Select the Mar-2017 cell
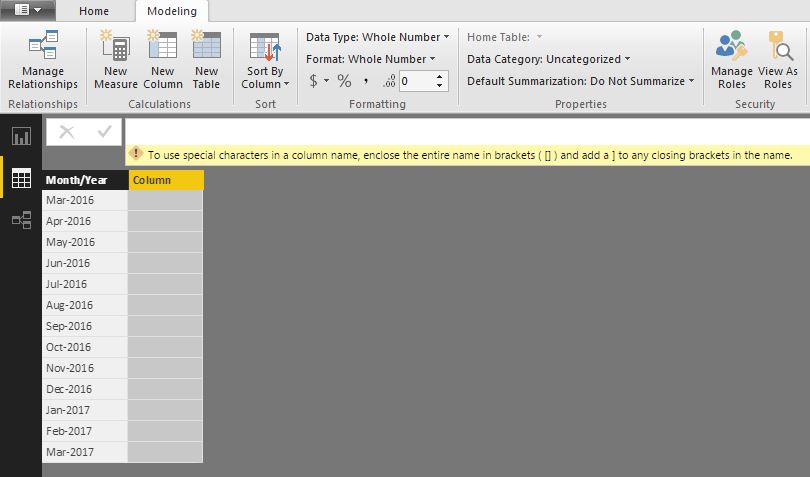The height and width of the screenshot is (477, 810). 85,452
